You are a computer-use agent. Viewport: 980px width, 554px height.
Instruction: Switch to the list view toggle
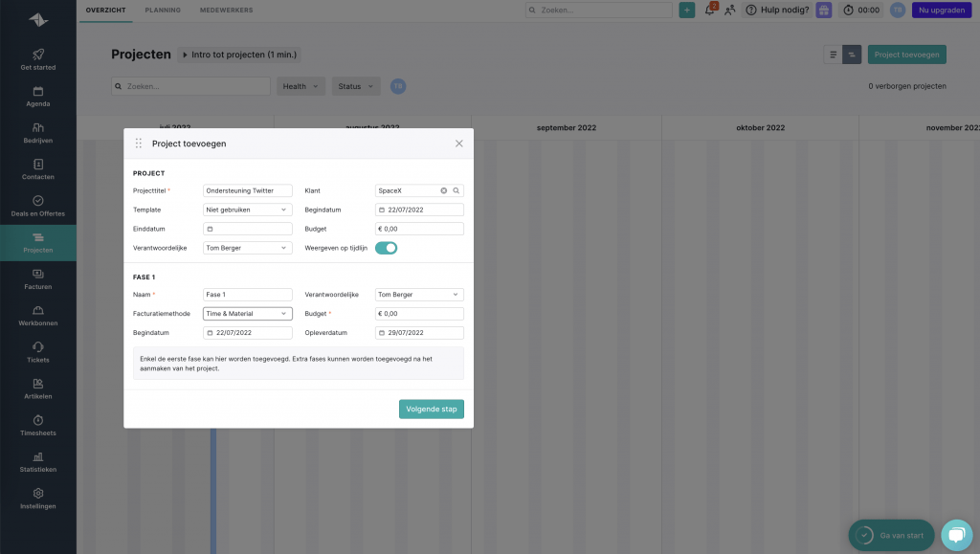pos(833,55)
